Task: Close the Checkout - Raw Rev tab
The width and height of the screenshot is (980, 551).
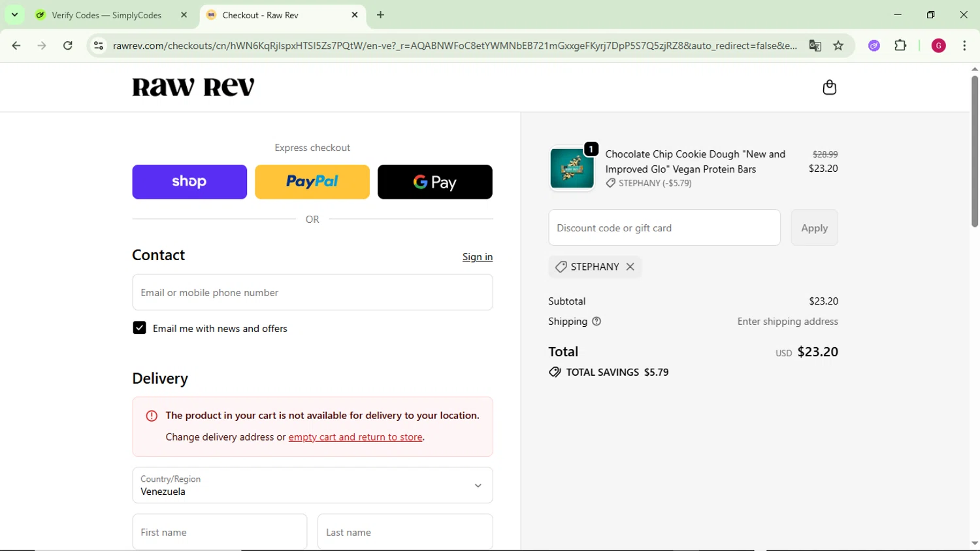Action: coord(355,14)
